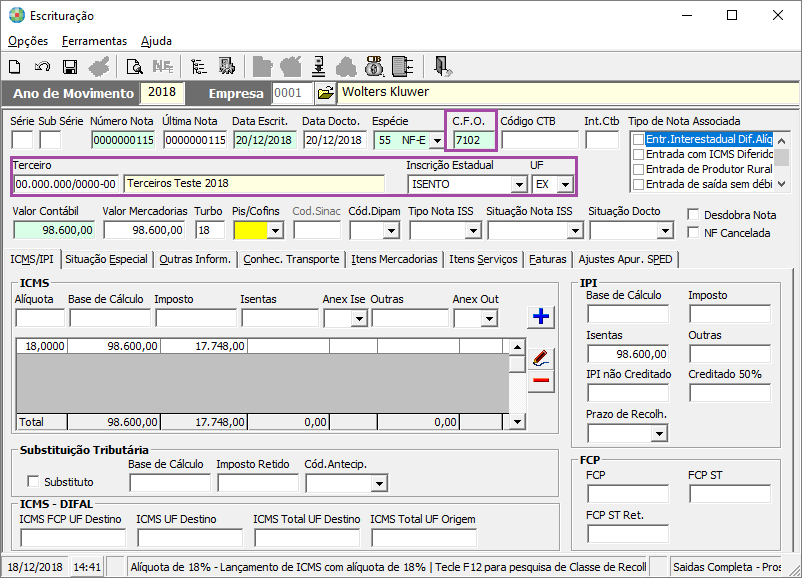Screen dimensions: 802x578
Task: Expand the Inscrição Estadual dropdown
Action: coord(519,184)
